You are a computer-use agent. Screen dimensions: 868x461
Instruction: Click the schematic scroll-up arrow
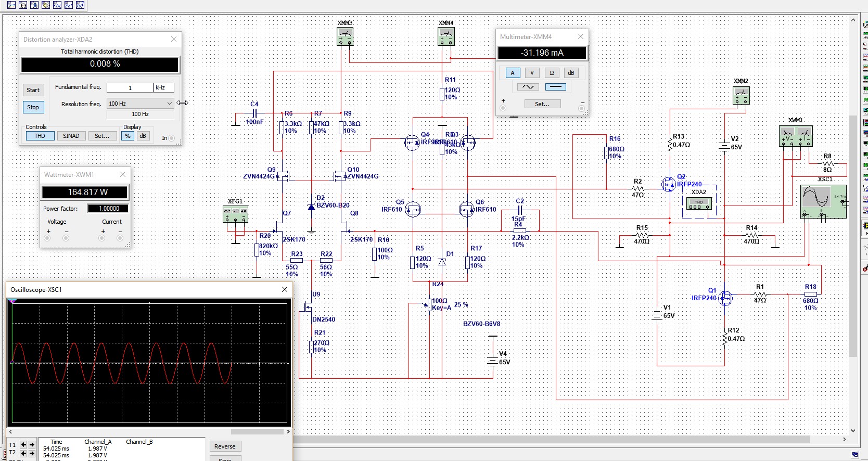click(853, 20)
